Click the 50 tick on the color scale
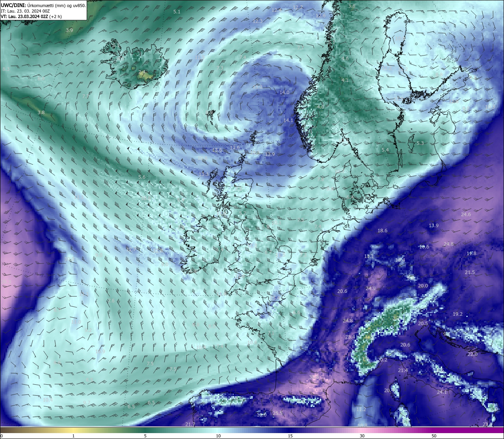 click(434, 435)
